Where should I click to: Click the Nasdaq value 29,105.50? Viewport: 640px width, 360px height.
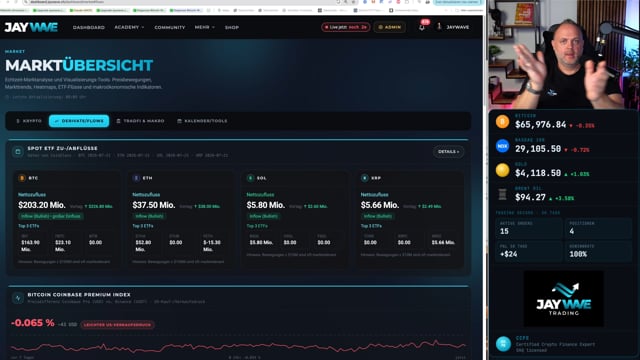(538, 149)
